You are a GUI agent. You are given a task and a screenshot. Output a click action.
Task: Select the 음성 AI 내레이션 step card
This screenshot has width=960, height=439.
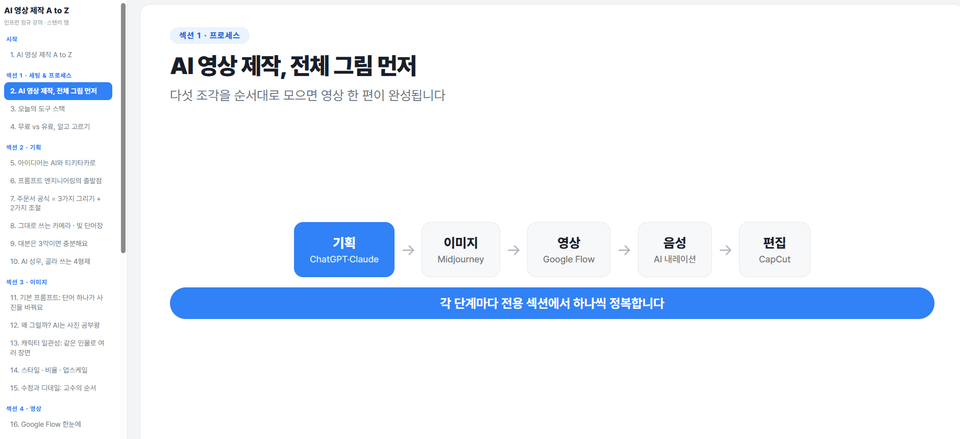pyautogui.click(x=675, y=249)
